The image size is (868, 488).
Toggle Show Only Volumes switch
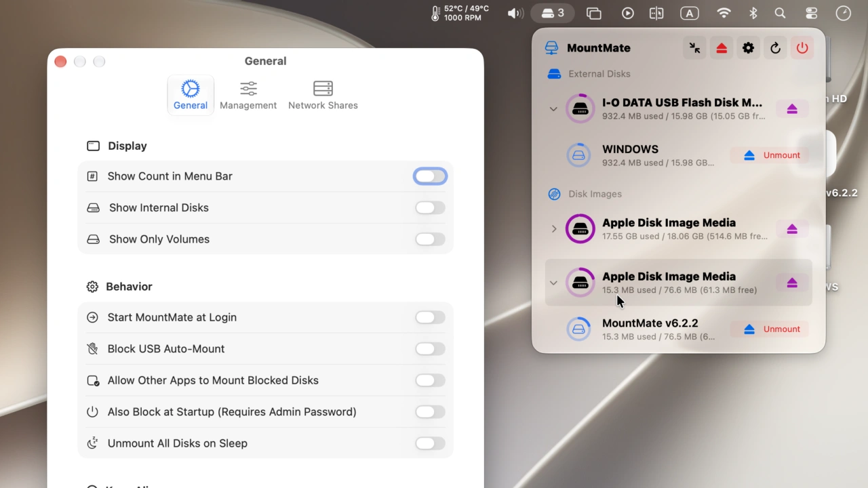click(430, 239)
